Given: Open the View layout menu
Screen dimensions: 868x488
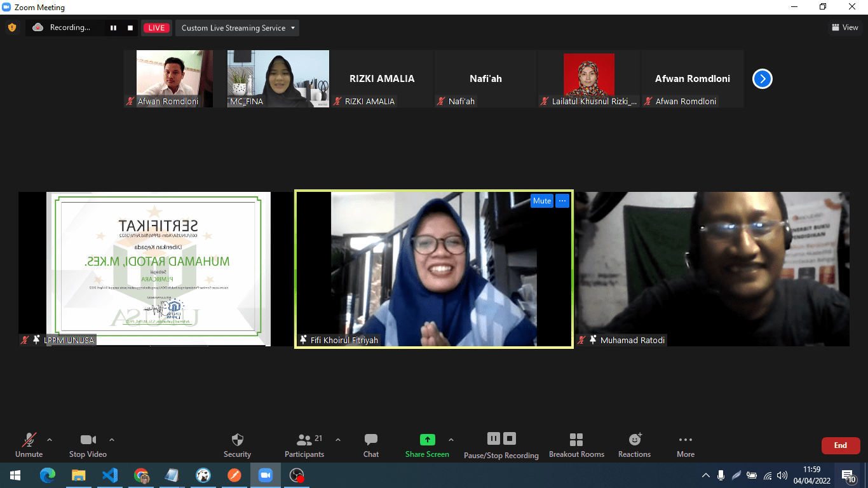Looking at the screenshot, I should [844, 27].
